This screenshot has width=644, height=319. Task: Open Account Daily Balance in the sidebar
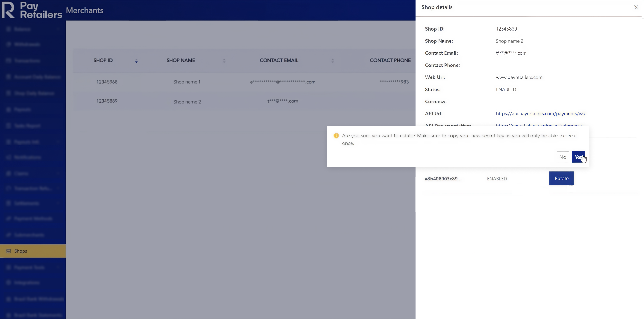(x=37, y=77)
